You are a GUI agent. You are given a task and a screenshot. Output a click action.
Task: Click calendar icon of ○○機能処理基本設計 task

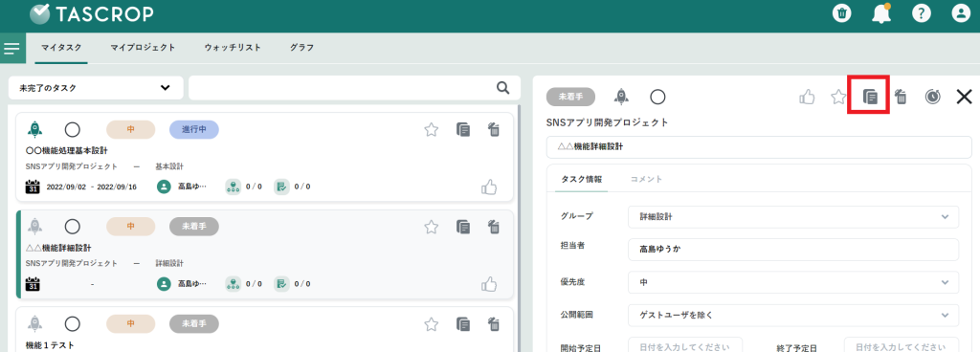coord(33,187)
